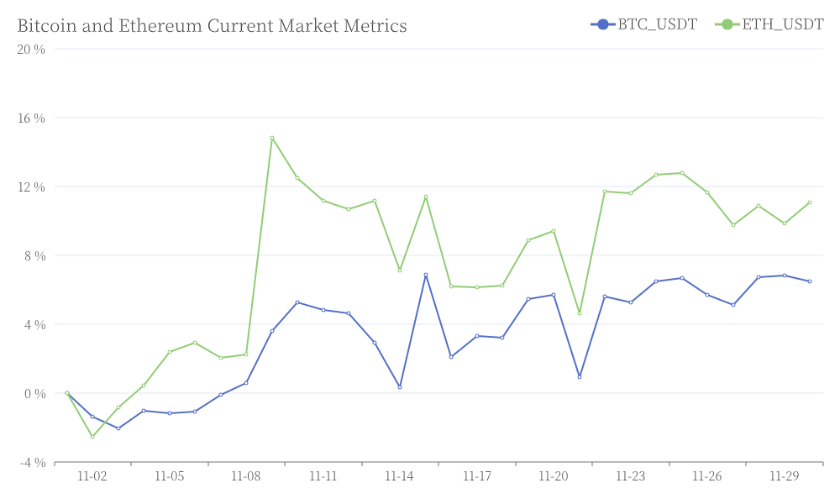The height and width of the screenshot is (504, 840).
Task: Select the ETH peak point near 15%
Action: pyautogui.click(x=272, y=138)
